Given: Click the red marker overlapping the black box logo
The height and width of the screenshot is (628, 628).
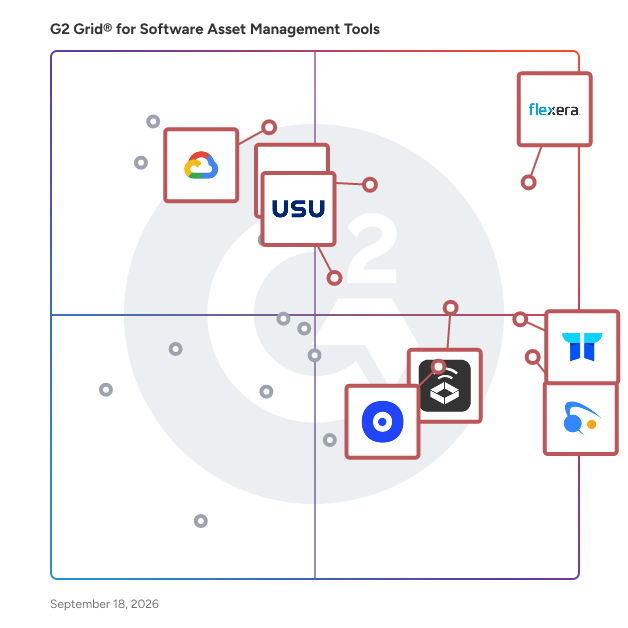Looking at the screenshot, I should (439, 366).
